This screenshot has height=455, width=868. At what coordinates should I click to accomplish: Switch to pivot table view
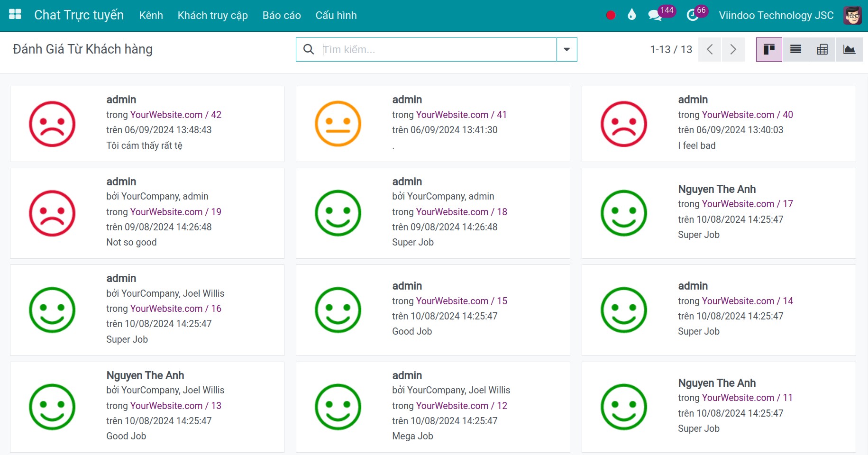pos(822,49)
